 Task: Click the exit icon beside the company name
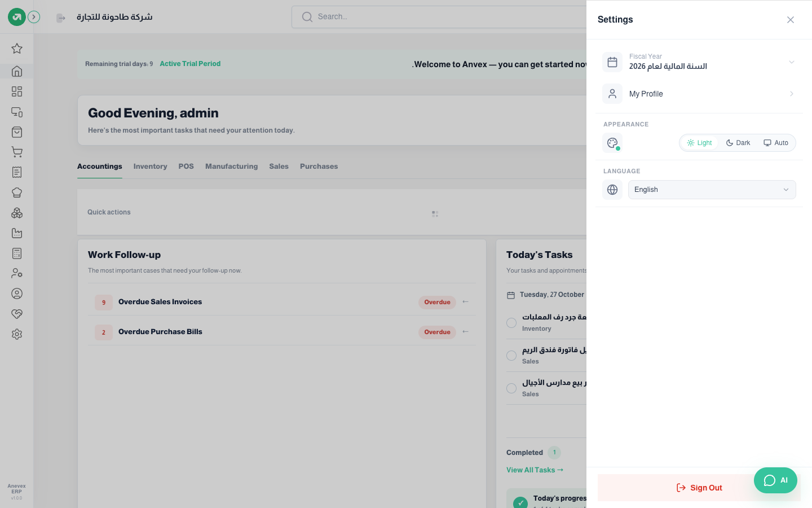point(61,18)
